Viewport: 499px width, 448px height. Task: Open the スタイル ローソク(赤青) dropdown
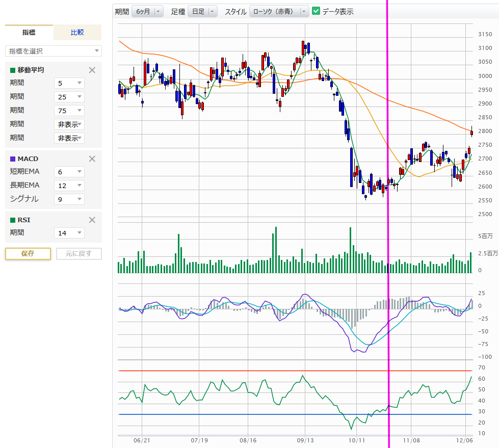coord(279,11)
